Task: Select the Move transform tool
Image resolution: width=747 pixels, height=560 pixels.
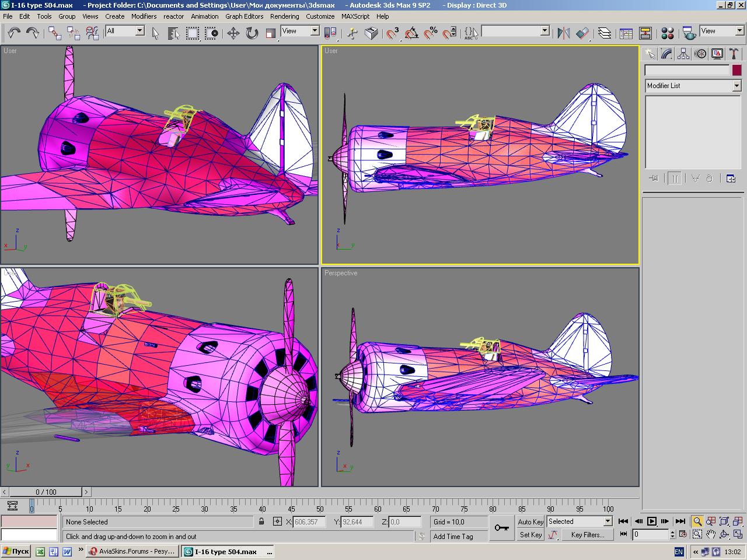Action: coord(233,33)
